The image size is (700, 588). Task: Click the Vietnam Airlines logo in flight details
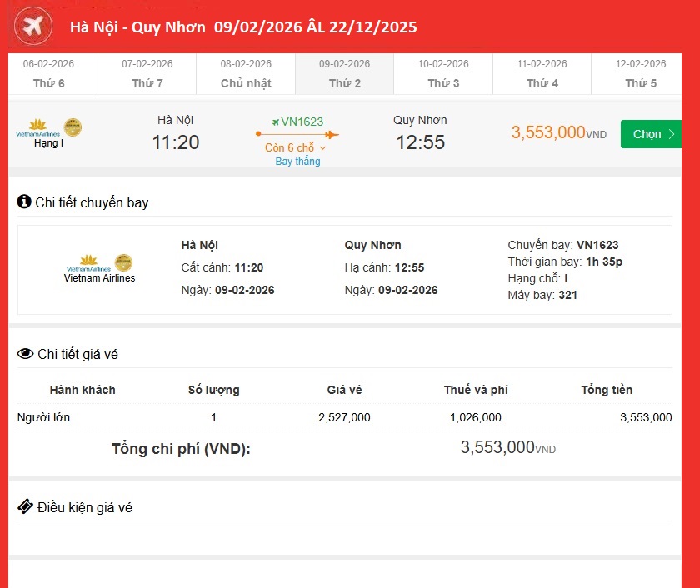click(88, 263)
